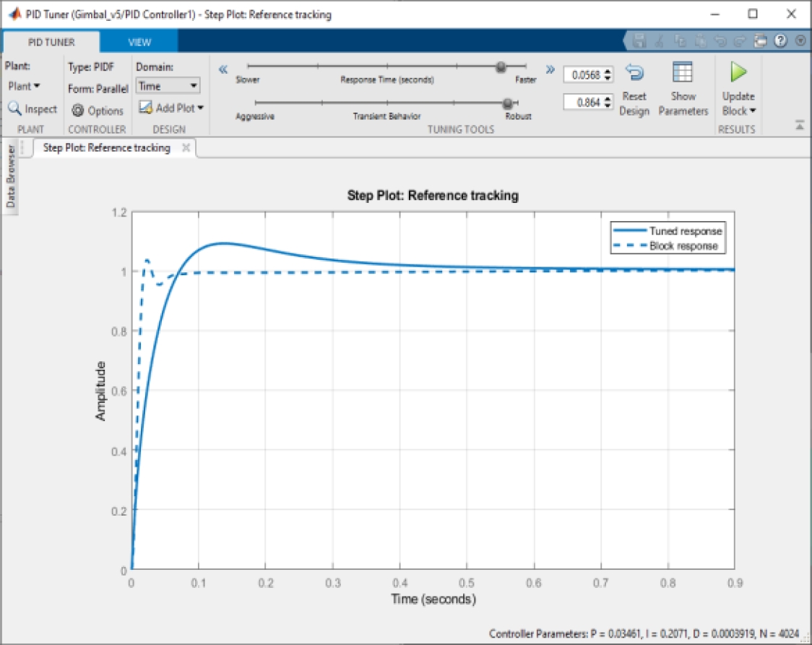
Task: Click the Transient Behavior slider handle
Action: click(x=507, y=103)
